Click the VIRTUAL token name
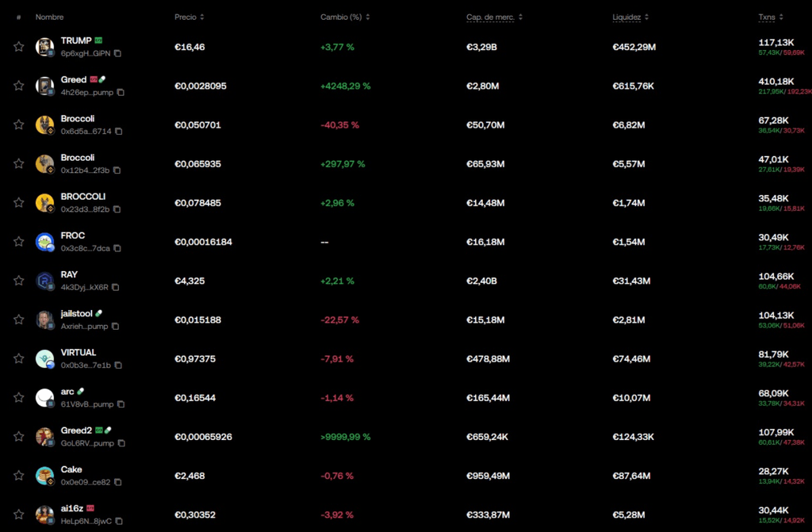812x532 pixels. click(79, 352)
